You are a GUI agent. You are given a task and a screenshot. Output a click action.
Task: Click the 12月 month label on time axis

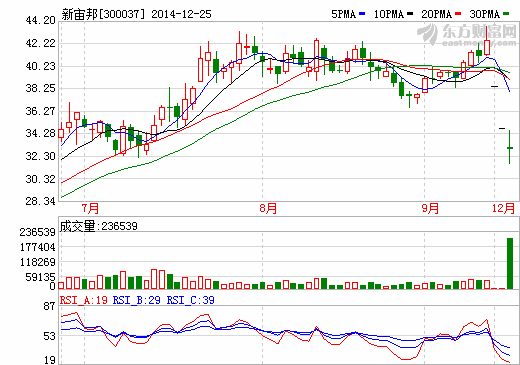pos(504,208)
